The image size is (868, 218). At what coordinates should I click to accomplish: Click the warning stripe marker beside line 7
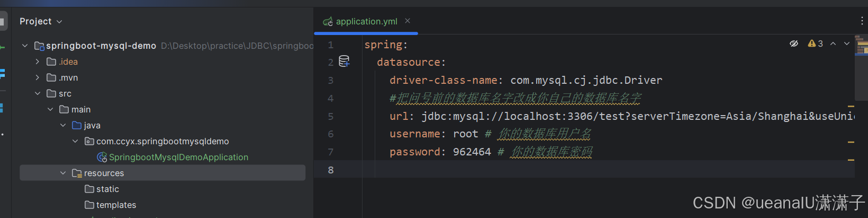pyautogui.click(x=851, y=160)
